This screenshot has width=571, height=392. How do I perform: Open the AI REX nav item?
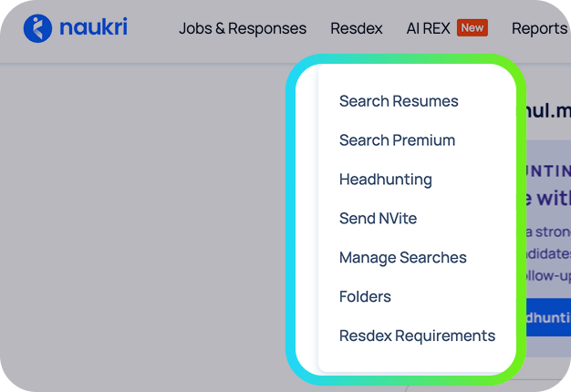(x=429, y=28)
